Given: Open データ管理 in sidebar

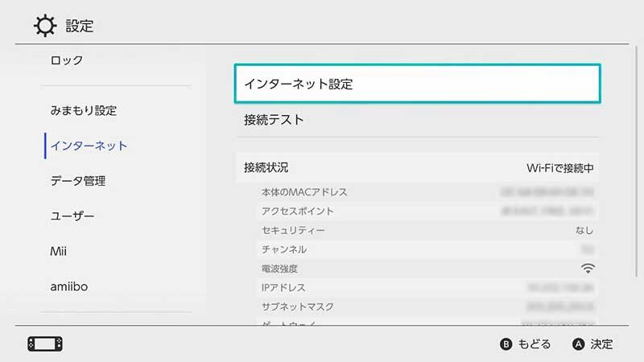Looking at the screenshot, I should pyautogui.click(x=78, y=181).
